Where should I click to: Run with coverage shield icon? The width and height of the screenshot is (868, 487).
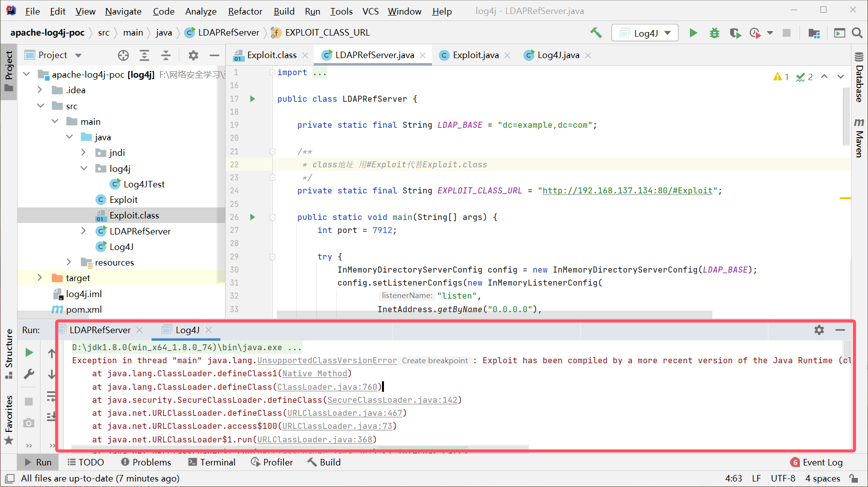pos(734,33)
